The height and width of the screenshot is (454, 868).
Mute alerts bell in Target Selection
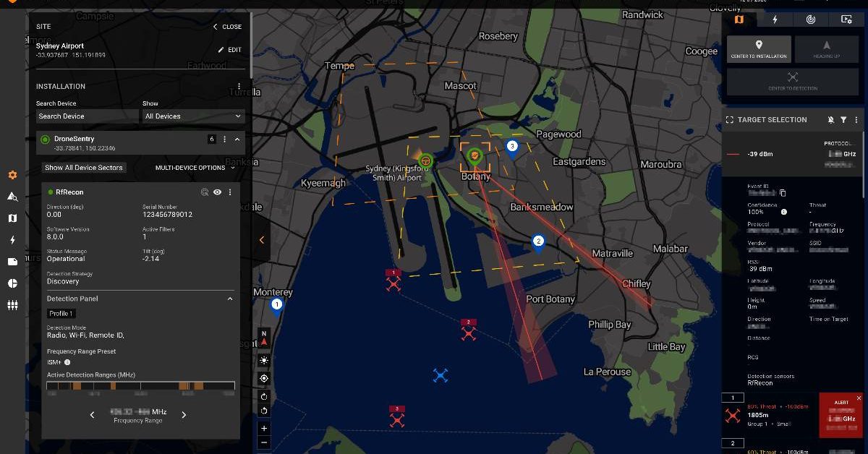830,120
